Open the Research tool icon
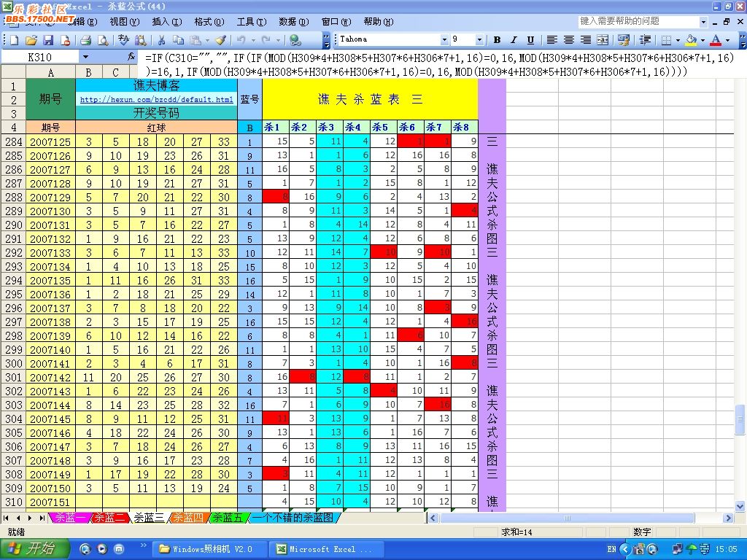747x560 pixels. click(x=141, y=40)
